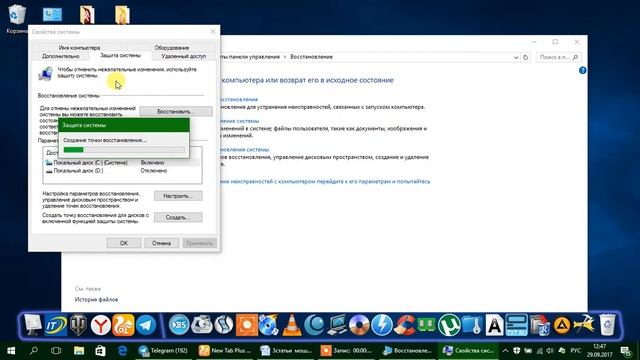Launch the blue lightning bolt dock app
This screenshot has height=360, width=640.
click(x=382, y=325)
